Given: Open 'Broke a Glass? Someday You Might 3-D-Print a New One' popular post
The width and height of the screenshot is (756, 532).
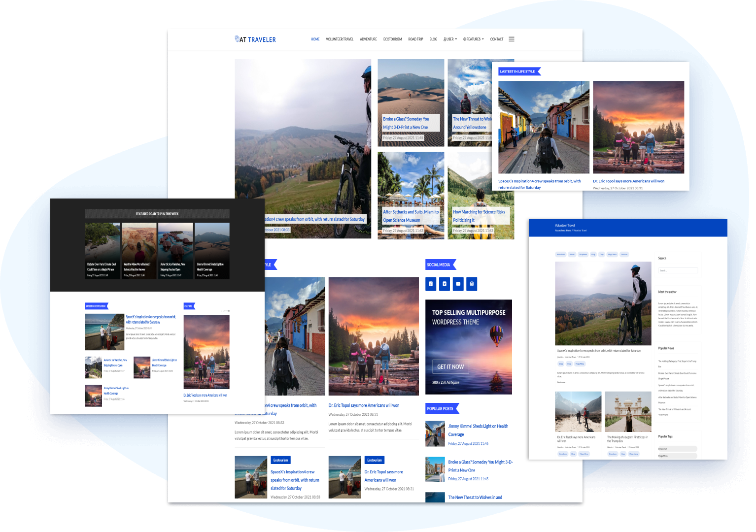Looking at the screenshot, I should pyautogui.click(x=480, y=466).
